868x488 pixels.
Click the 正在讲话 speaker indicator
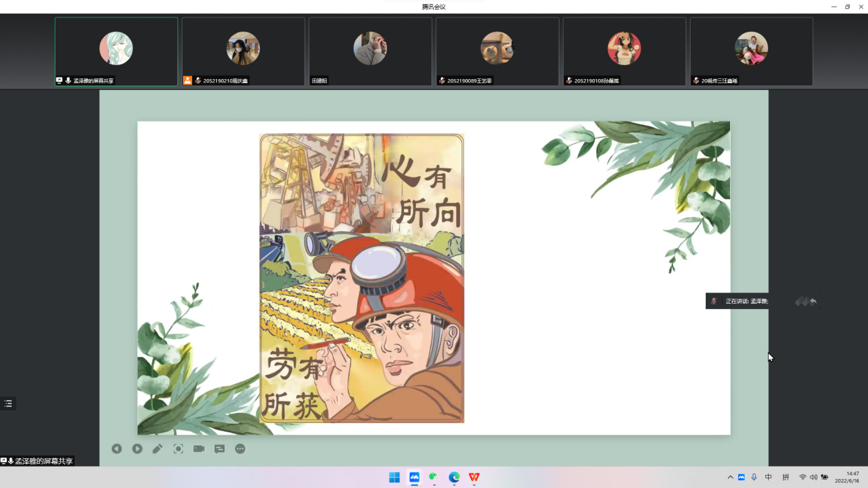click(x=737, y=301)
